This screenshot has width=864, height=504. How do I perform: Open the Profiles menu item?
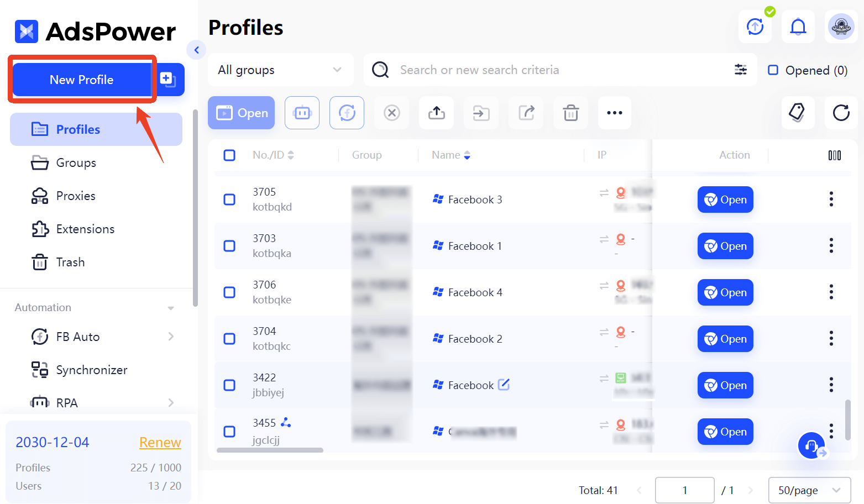[x=96, y=129]
